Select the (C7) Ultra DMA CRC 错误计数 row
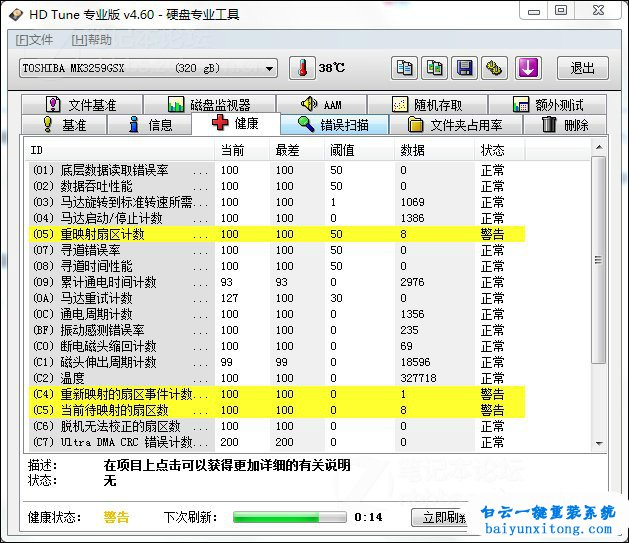Viewport: 629px width, 543px height. (276, 442)
